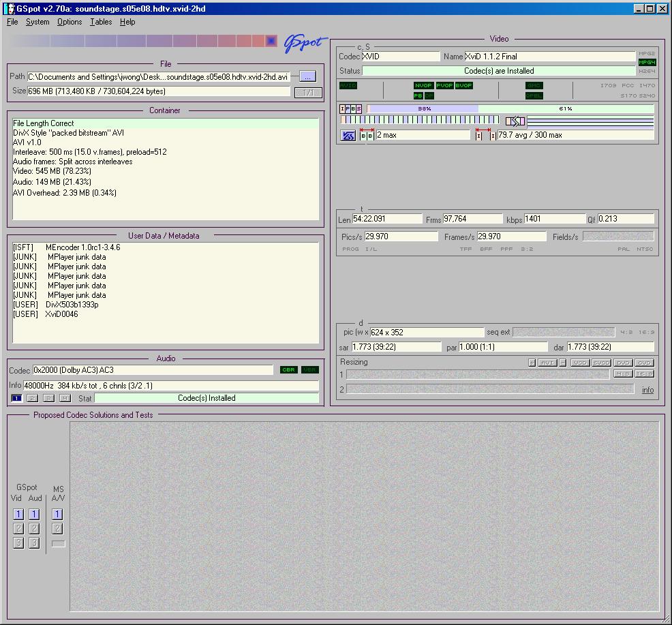Image resolution: width=672 pixels, height=625 pixels.
Task: Click GSpot Vid test button 2
Action: pyautogui.click(x=18, y=528)
